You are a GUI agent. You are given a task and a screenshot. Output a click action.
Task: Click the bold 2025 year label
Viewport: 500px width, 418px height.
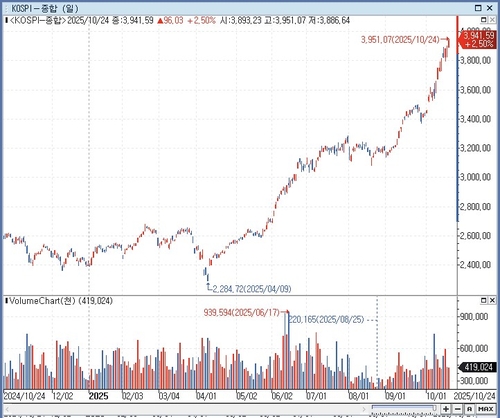(x=99, y=396)
